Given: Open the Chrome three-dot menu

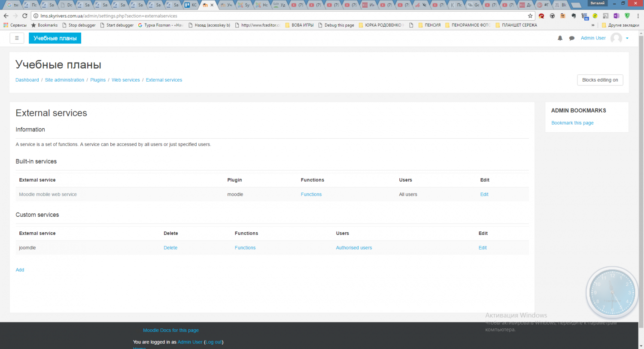Looking at the screenshot, I should 638,16.
